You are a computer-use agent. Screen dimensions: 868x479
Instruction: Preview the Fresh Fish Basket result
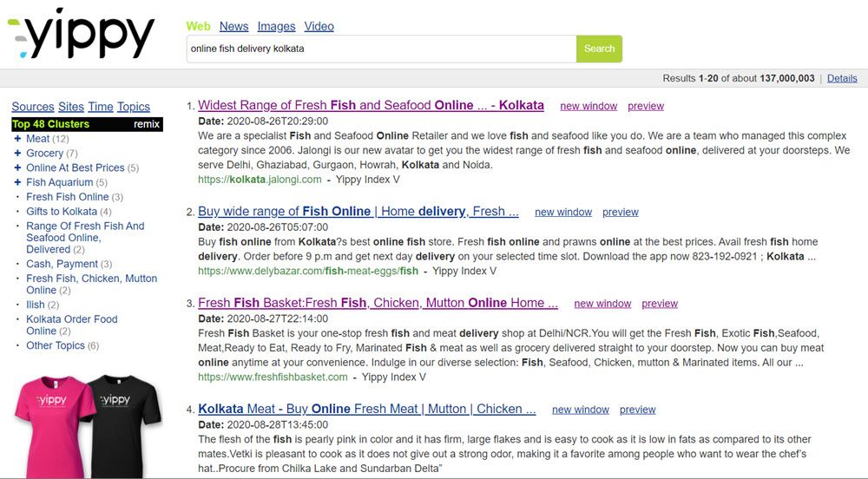click(x=660, y=304)
